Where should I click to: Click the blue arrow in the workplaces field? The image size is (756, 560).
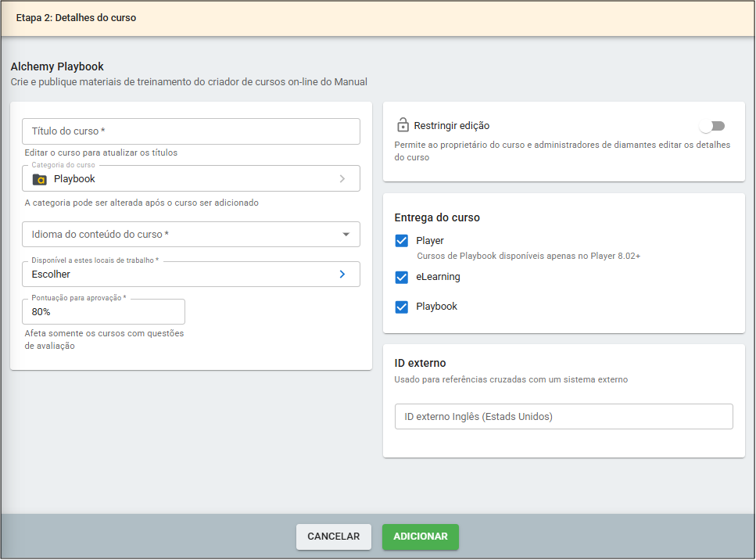tap(342, 275)
